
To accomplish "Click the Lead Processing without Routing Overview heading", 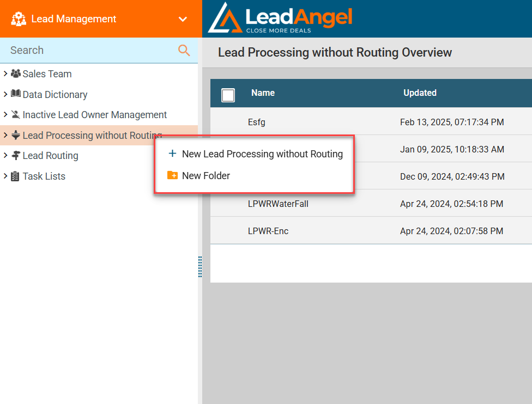I will tap(335, 52).
